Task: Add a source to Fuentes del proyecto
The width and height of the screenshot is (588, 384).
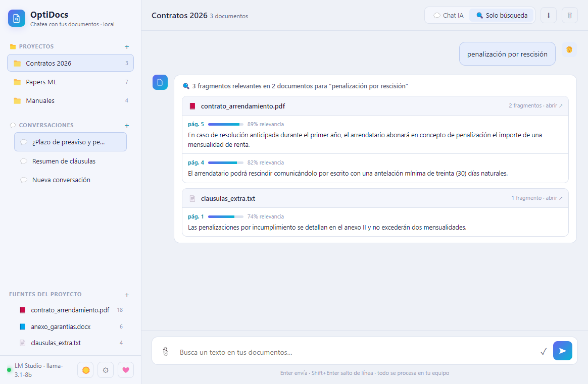Action: [127, 295]
